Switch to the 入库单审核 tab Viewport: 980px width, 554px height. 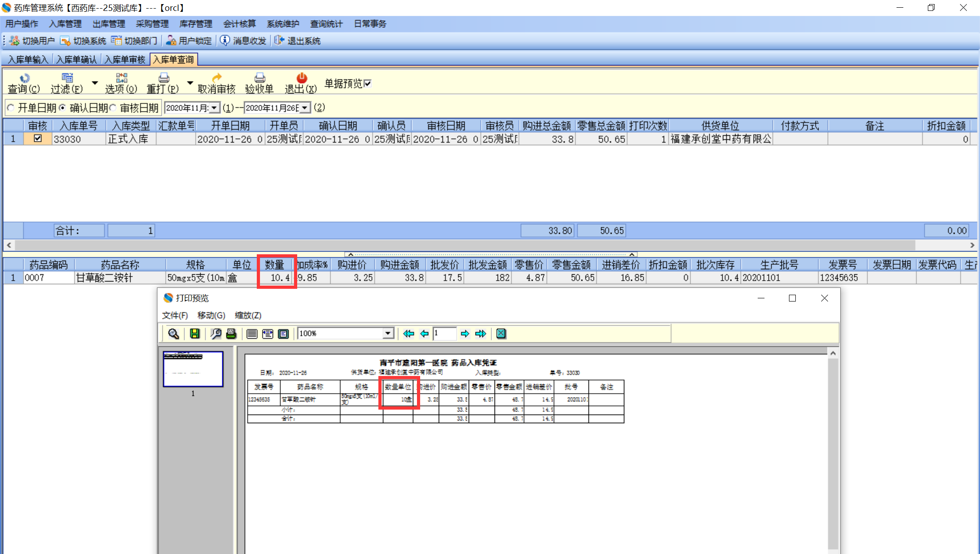point(125,59)
